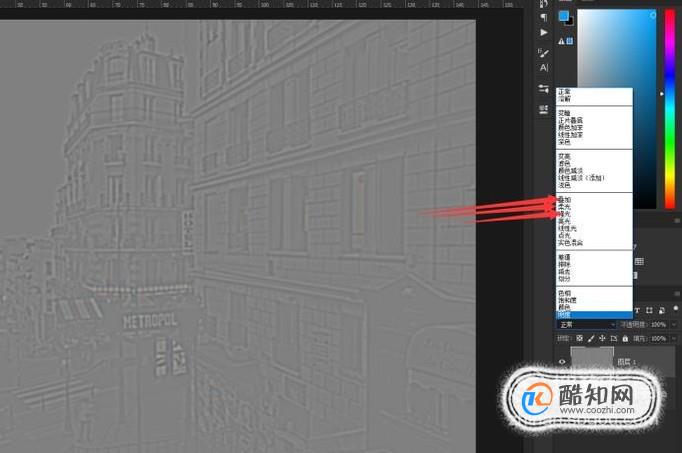Image resolution: width=682 pixels, height=453 pixels.
Task: Open the Adjustments sliders panel icon
Action: pos(544,89)
